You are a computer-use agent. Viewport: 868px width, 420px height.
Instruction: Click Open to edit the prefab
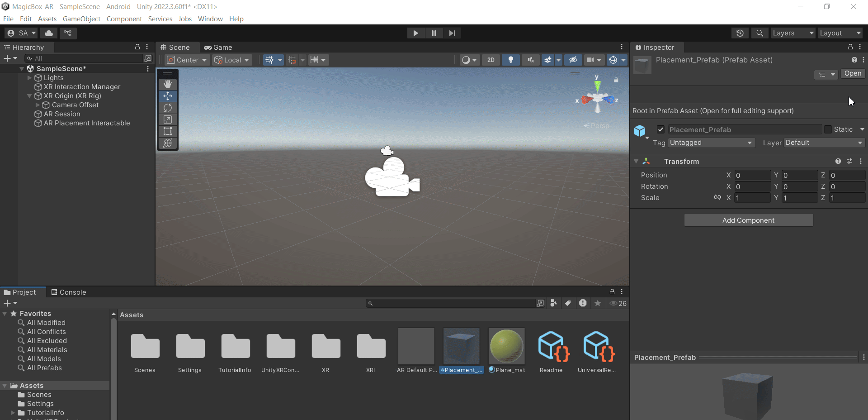(x=853, y=73)
